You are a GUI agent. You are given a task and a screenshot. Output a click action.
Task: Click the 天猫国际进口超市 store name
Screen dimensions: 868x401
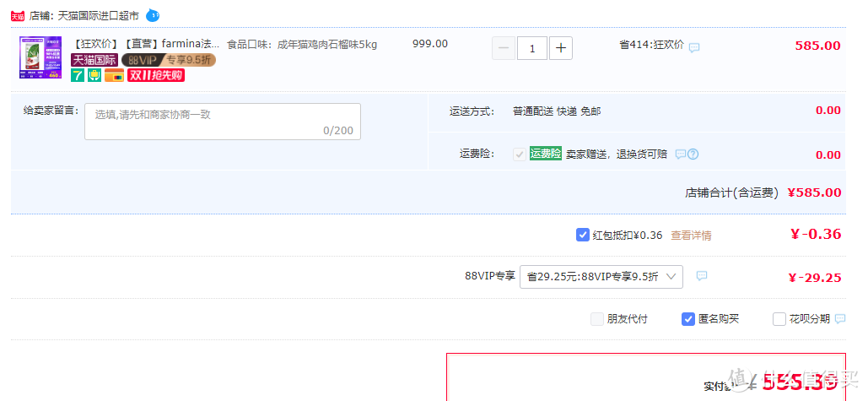[99, 15]
